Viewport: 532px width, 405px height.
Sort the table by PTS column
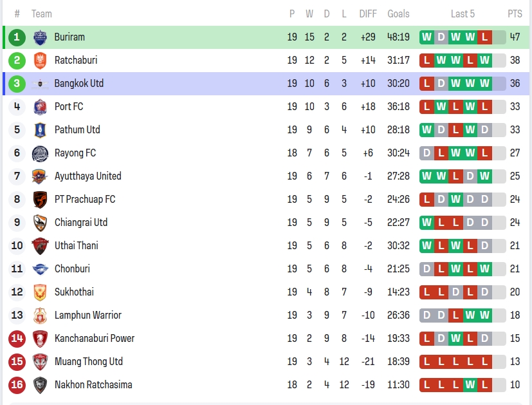point(515,14)
